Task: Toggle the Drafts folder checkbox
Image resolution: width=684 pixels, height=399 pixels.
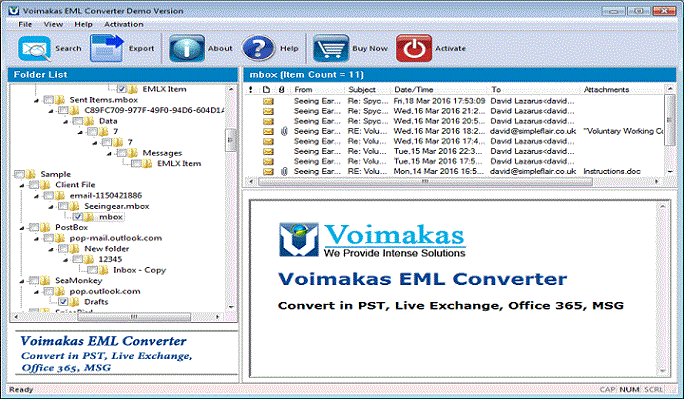Action: click(x=63, y=302)
